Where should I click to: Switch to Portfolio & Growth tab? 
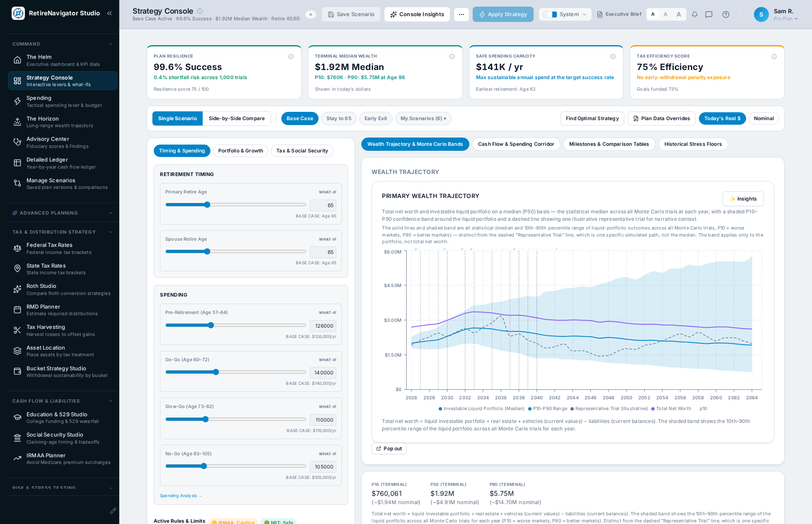241,151
